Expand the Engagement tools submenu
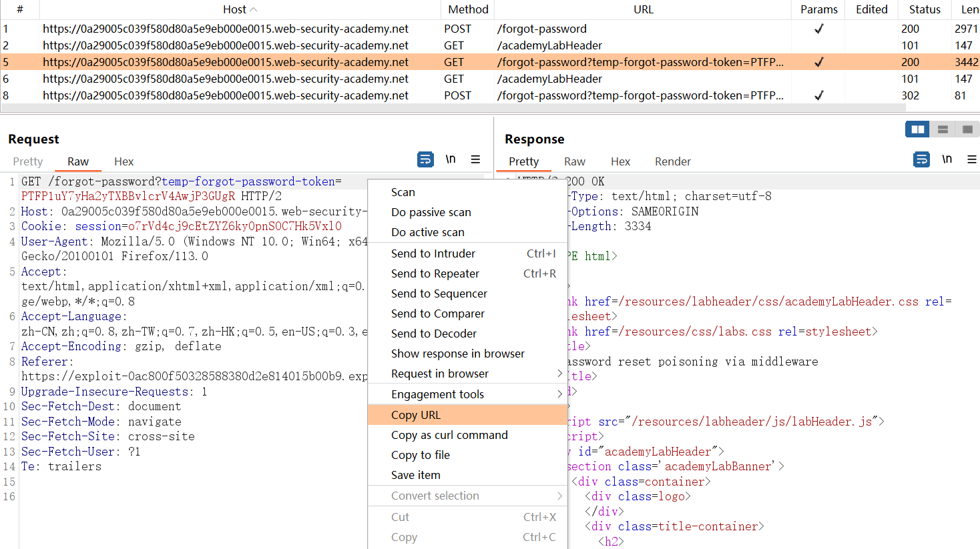 tap(559, 394)
